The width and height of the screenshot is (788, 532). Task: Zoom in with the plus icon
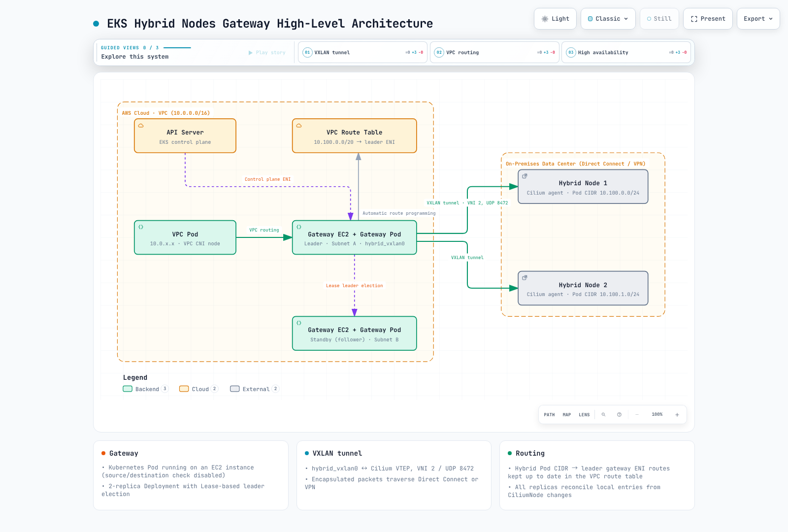(x=677, y=415)
